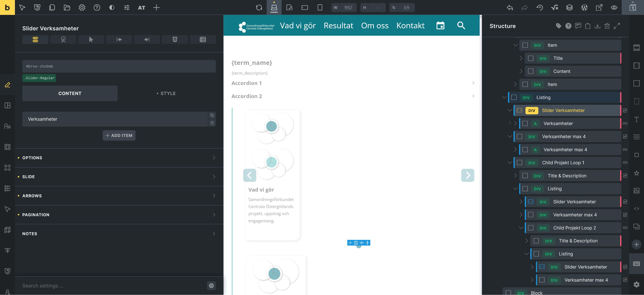The height and width of the screenshot is (295, 644).
Task: Open the Templates folder icon
Action: (67, 8)
